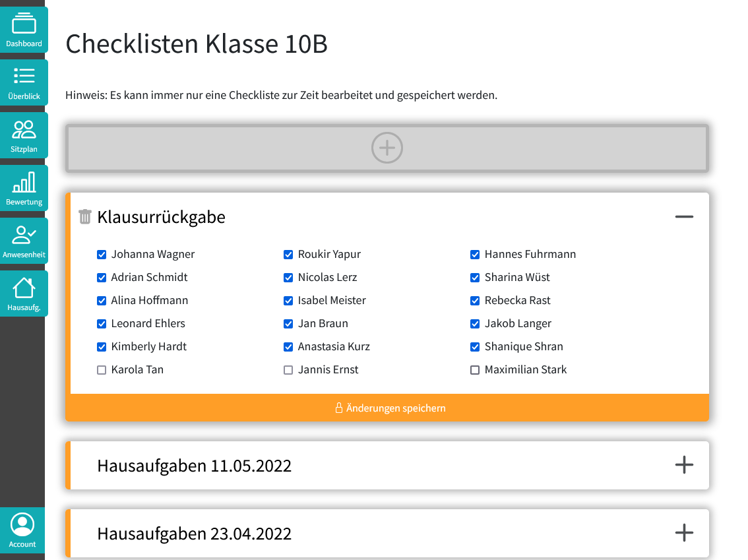Image resolution: width=748 pixels, height=560 pixels.
Task: Open the Sitzplan view
Action: 24,135
